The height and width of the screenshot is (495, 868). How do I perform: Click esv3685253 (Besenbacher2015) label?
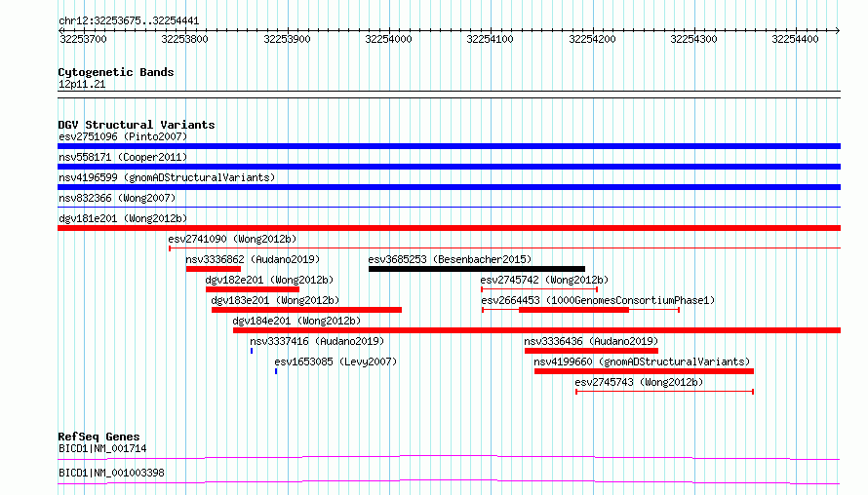(x=450, y=259)
